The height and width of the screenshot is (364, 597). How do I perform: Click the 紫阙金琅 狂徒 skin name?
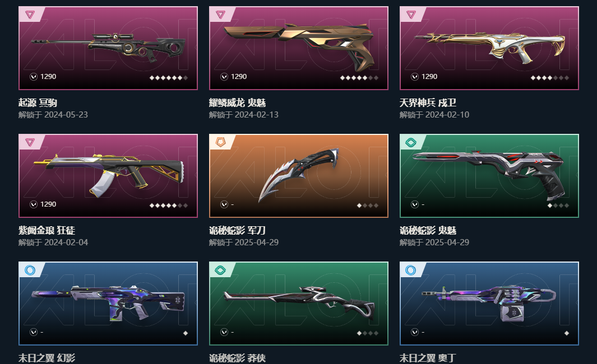(x=47, y=230)
